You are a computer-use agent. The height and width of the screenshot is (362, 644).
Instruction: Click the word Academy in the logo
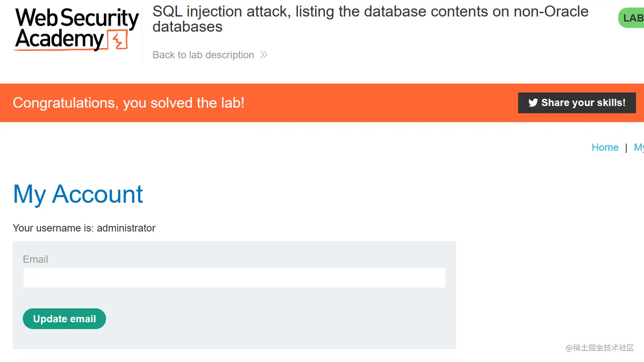coord(59,40)
